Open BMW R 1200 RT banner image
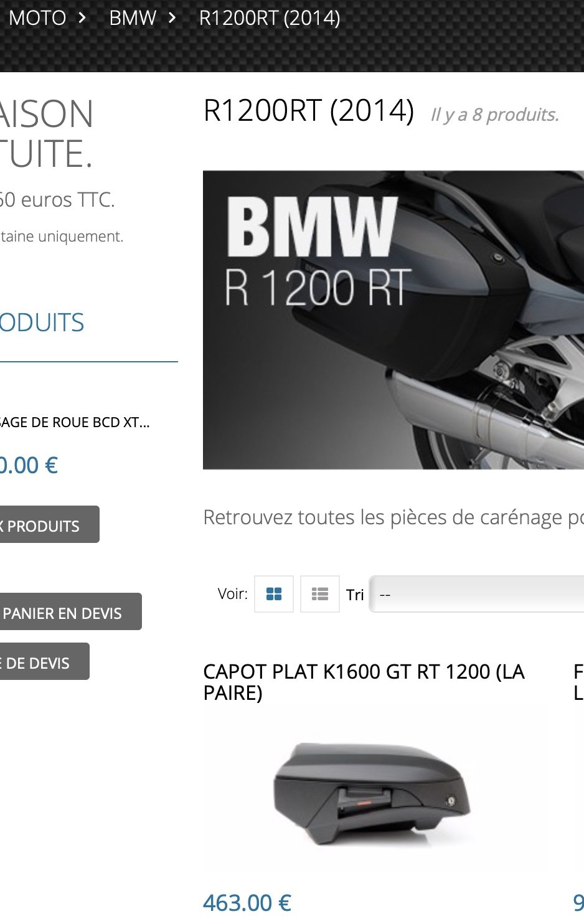 (x=393, y=320)
